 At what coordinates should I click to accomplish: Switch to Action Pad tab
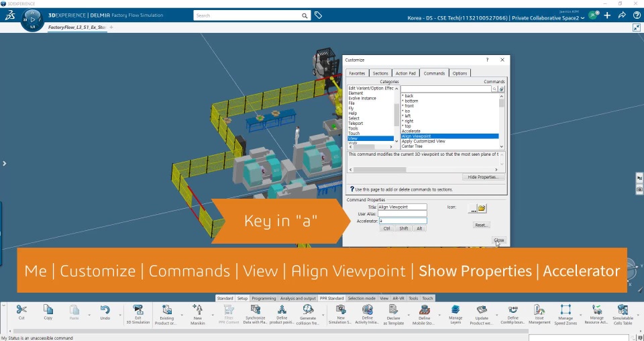405,73
